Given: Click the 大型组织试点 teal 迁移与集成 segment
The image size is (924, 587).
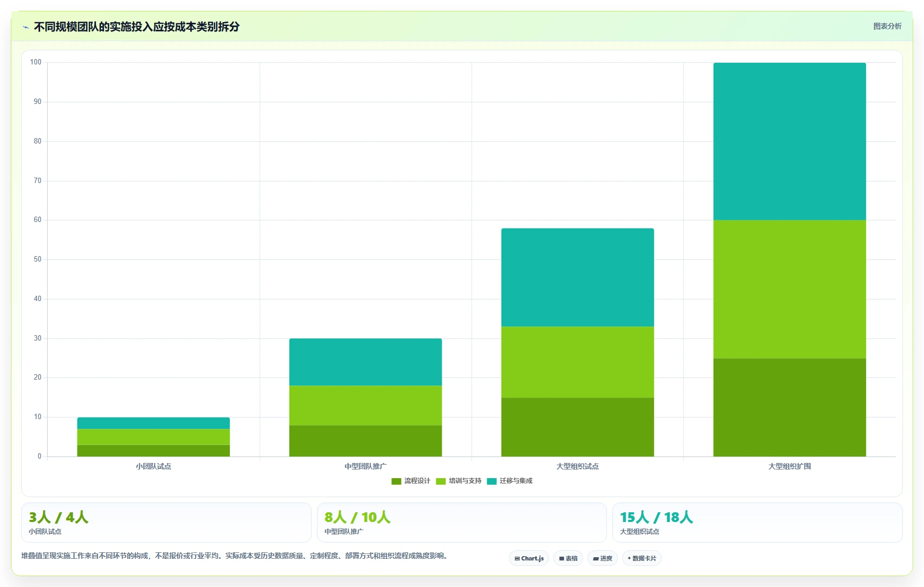Looking at the screenshot, I should pyautogui.click(x=578, y=277).
